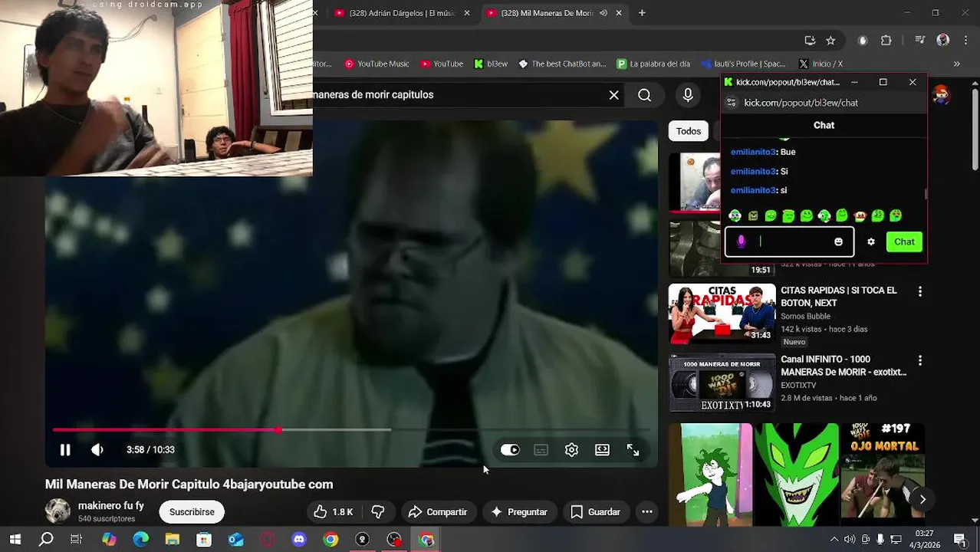
Task: Open the Chrome three-dot menu
Action: click(965, 41)
